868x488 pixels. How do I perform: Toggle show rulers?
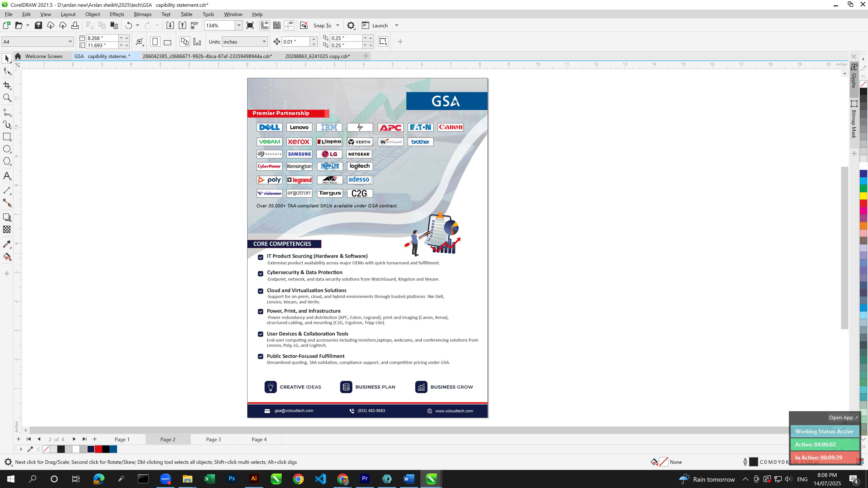(x=264, y=26)
